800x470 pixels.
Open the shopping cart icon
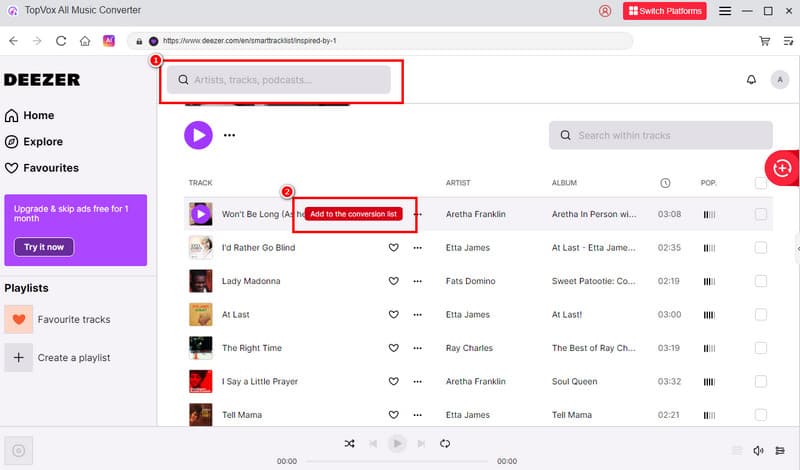[764, 41]
